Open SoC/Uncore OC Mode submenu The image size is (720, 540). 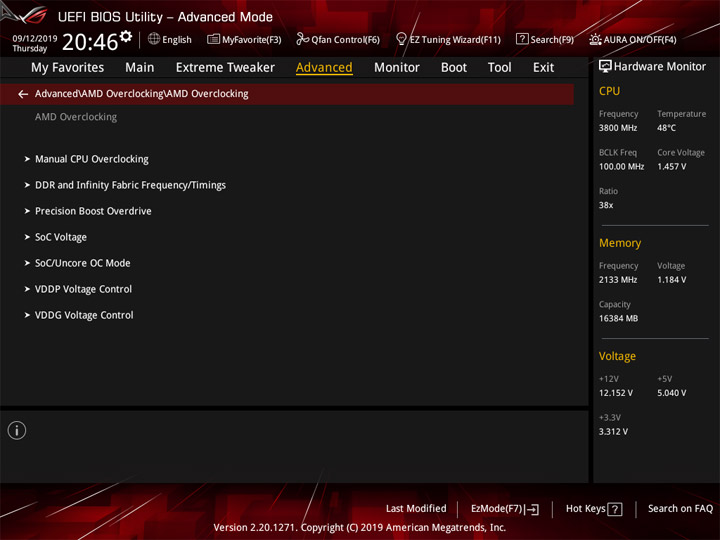[83, 263]
